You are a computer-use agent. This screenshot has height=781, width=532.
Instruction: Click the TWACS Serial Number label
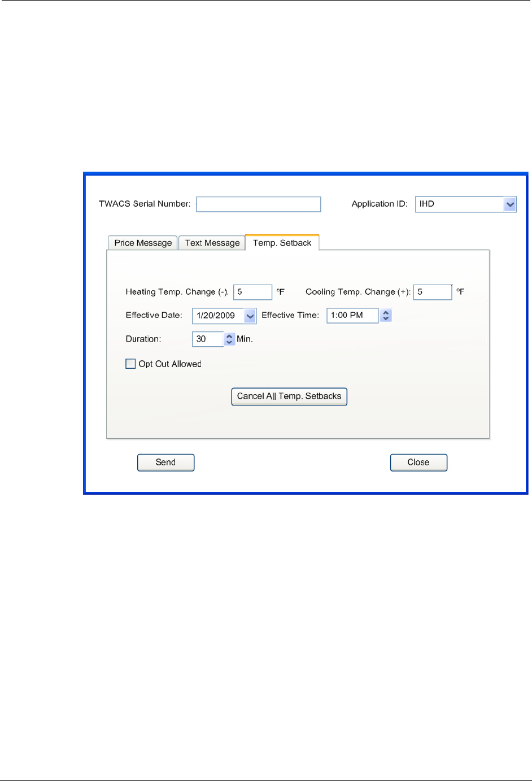pyautogui.click(x=145, y=204)
